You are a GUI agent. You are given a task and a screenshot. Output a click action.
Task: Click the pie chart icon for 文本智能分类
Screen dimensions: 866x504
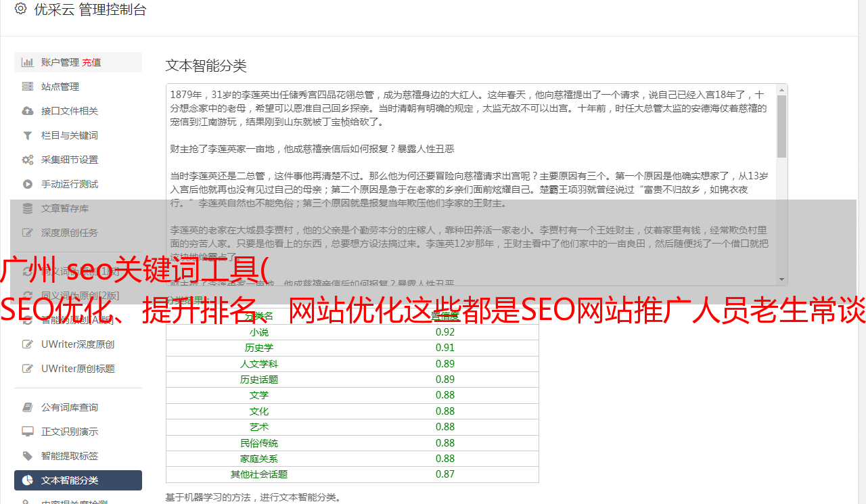pos(28,480)
